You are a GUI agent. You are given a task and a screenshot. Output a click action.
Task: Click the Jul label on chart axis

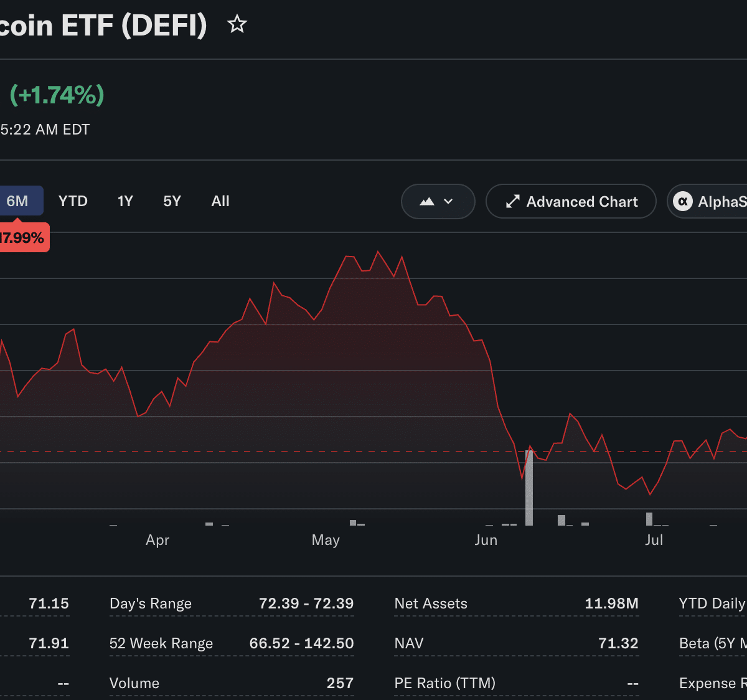(654, 540)
